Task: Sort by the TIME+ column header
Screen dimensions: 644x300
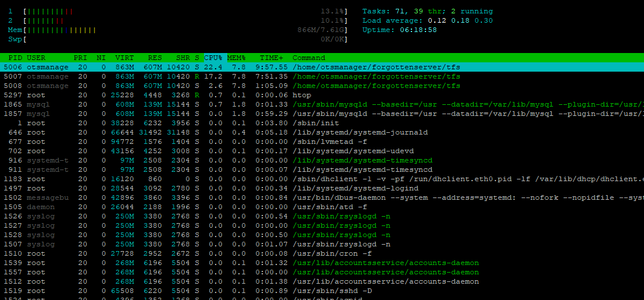Action: coord(272,58)
